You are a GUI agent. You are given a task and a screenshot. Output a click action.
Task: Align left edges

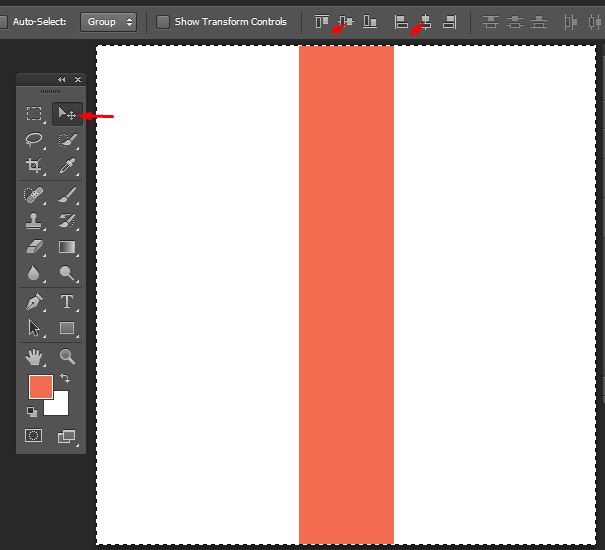pyautogui.click(x=401, y=22)
